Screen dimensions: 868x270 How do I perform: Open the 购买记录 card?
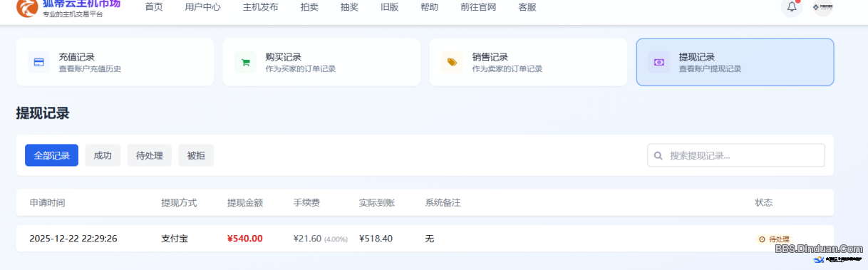321,62
